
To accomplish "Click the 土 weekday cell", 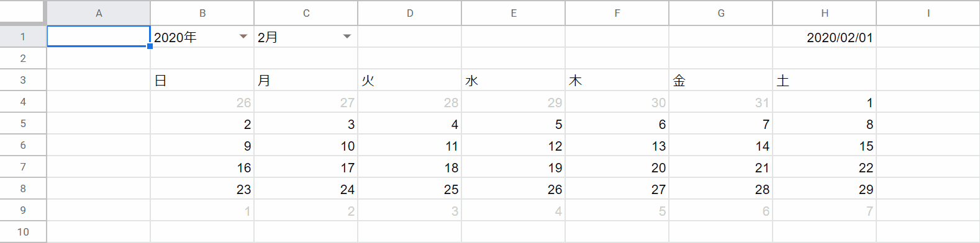I will tap(824, 80).
